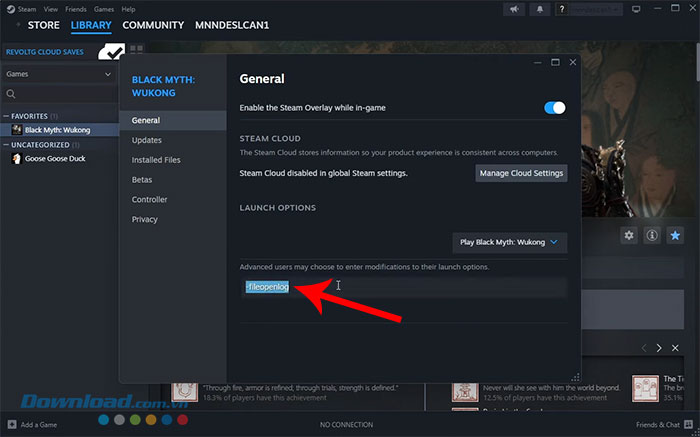The image size is (700, 437).
Task: Click the Goose Goose Duck game icon
Action: 17,158
